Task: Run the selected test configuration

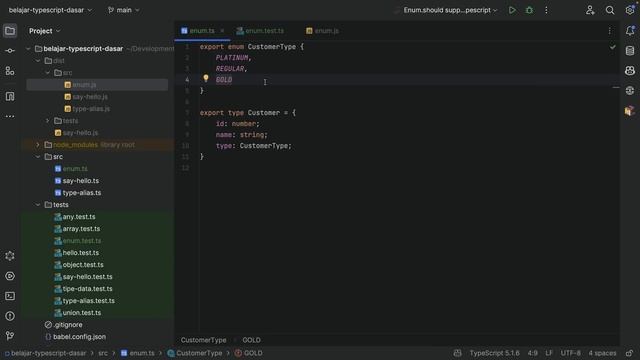Action: click(x=512, y=10)
